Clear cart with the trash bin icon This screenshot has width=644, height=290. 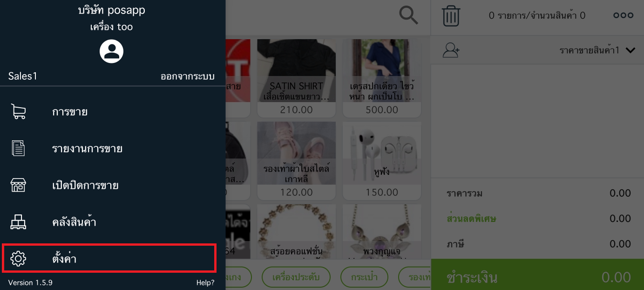click(451, 16)
